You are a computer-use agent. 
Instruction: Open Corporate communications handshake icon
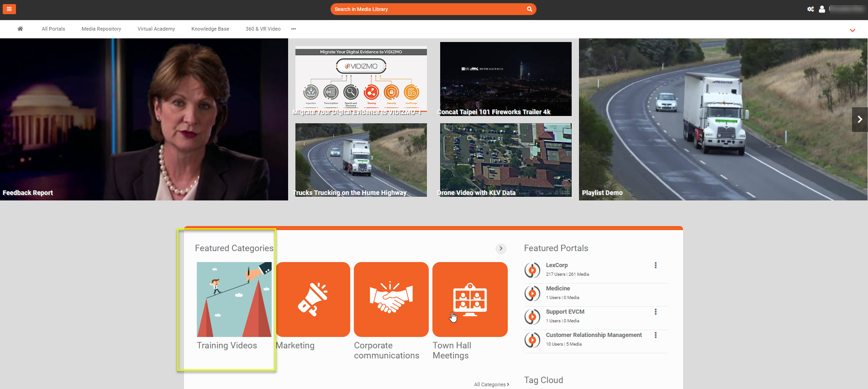(x=391, y=299)
